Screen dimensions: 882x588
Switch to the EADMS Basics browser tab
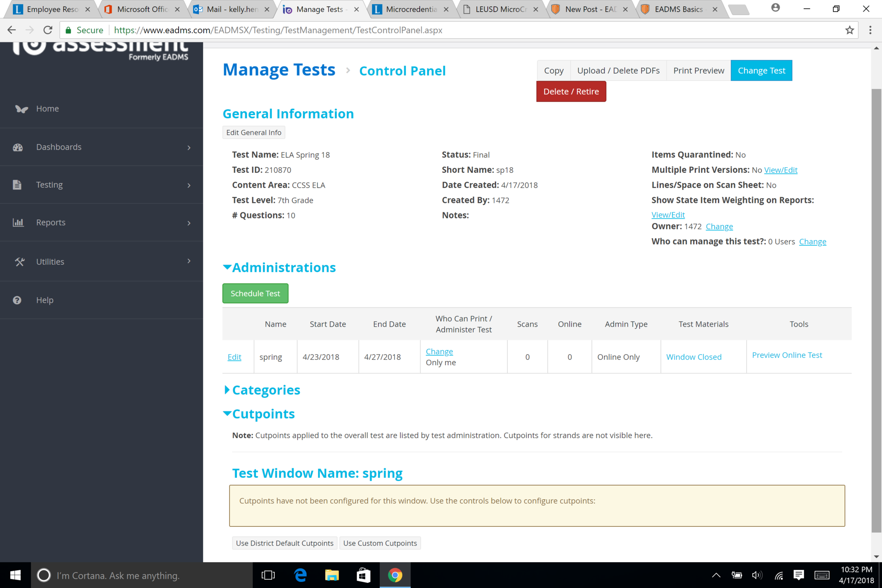678,9
